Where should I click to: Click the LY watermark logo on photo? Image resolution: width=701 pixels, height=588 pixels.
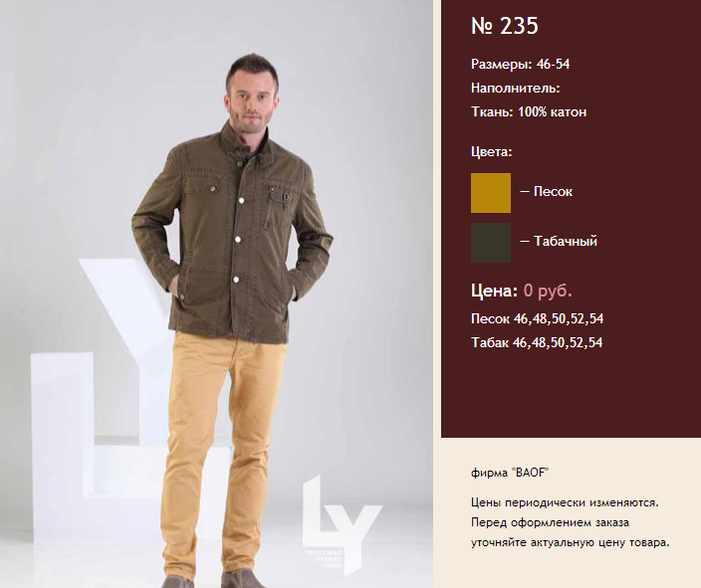click(342, 525)
